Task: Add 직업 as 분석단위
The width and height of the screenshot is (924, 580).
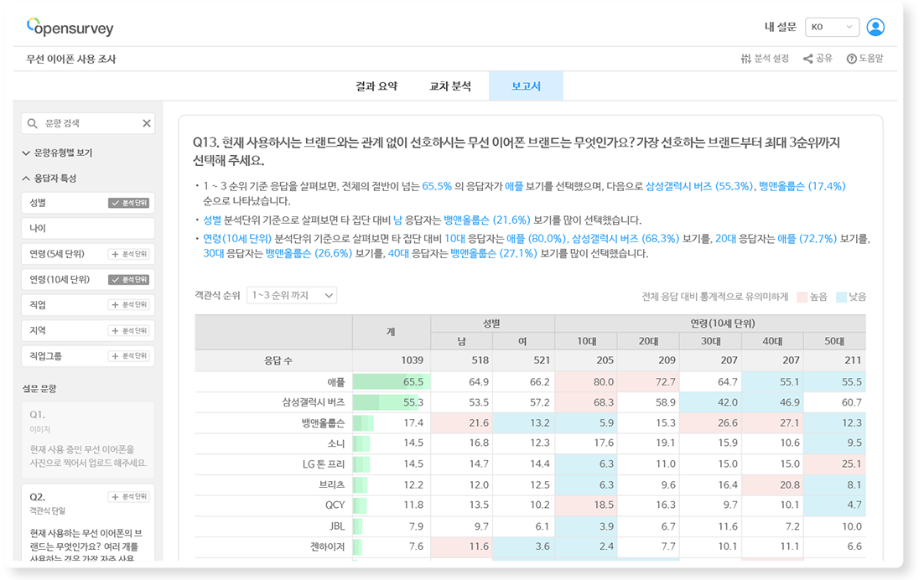Action: pyautogui.click(x=128, y=304)
